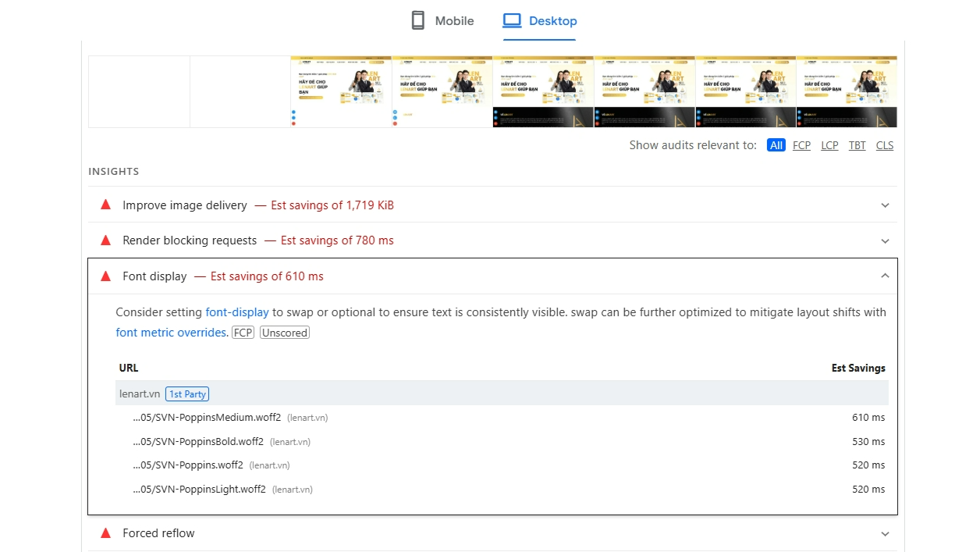
Task: Collapse the "Font display" section
Action: coord(885,276)
